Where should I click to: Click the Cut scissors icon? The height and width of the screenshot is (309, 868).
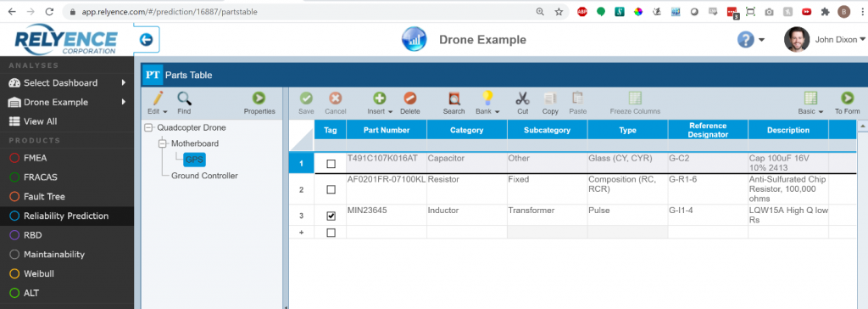pos(522,98)
